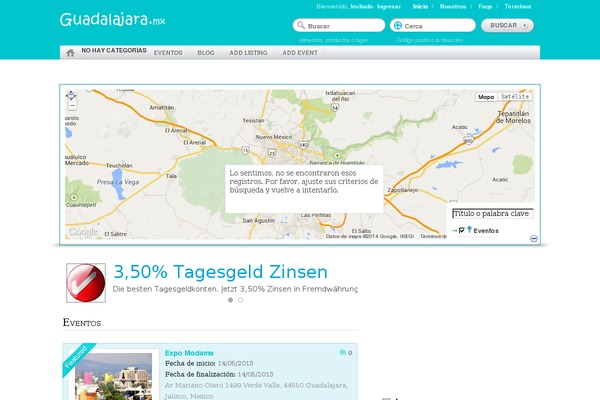Screen dimensions: 600x400
Task: Click the BUSCAR search button
Action: coord(507,25)
